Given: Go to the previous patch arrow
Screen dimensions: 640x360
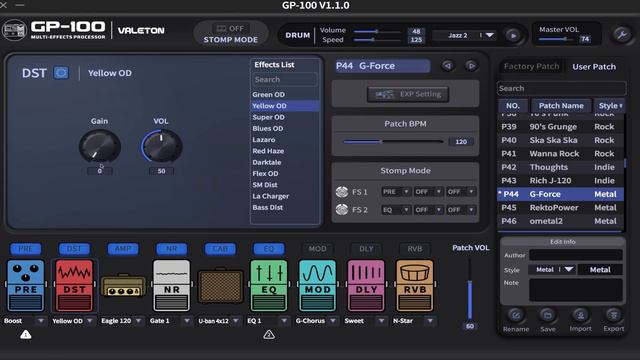Looking at the screenshot, I should (x=448, y=66).
